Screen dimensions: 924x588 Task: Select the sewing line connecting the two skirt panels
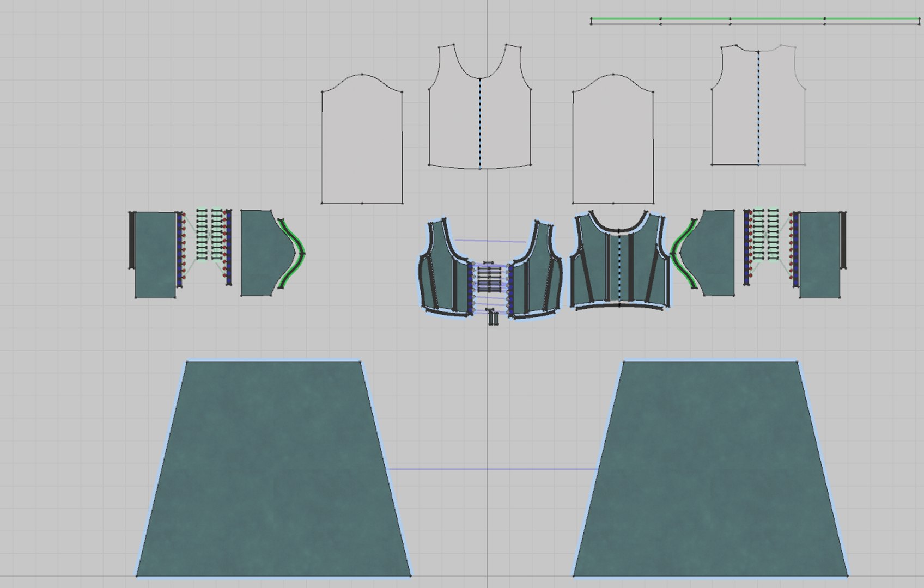(x=493, y=469)
